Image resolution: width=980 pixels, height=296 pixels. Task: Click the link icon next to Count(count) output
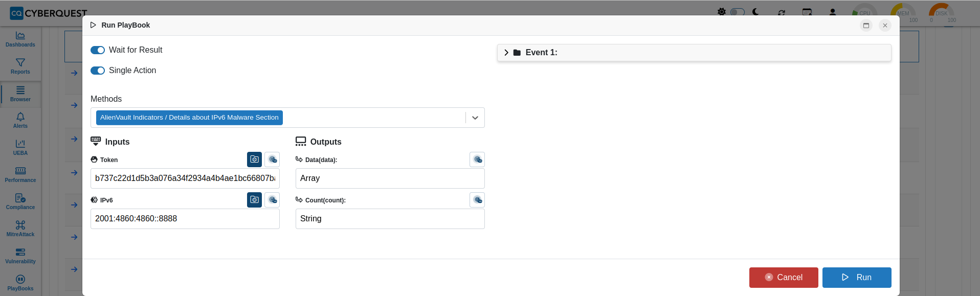[477, 200]
